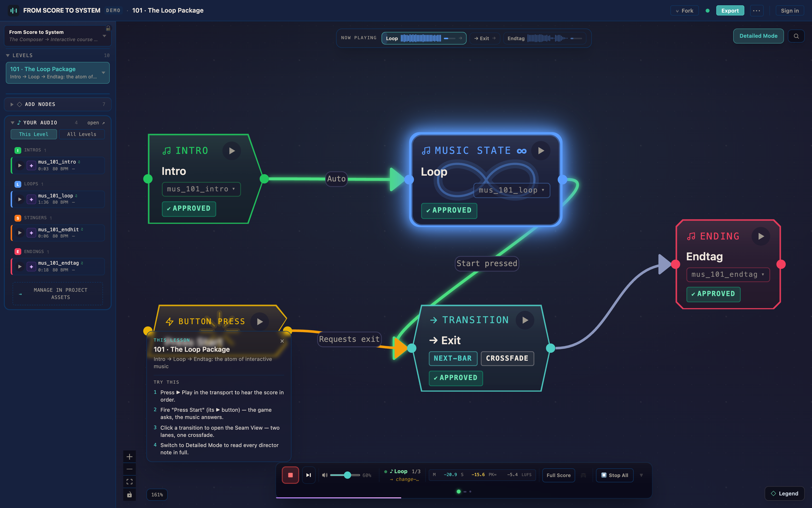Toggle the NEXT-BAR transition option
This screenshot has height=508, width=812.
tap(453, 359)
